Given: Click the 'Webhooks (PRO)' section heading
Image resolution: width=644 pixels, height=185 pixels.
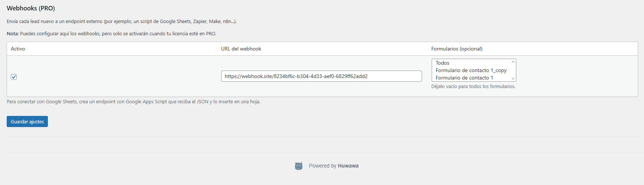Looking at the screenshot, I should 31,8.
